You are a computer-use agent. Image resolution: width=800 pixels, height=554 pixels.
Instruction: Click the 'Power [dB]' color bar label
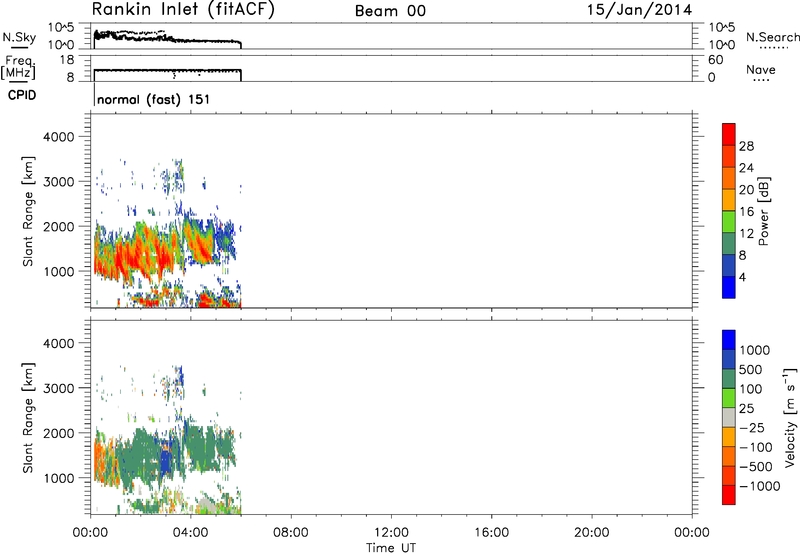(764, 211)
